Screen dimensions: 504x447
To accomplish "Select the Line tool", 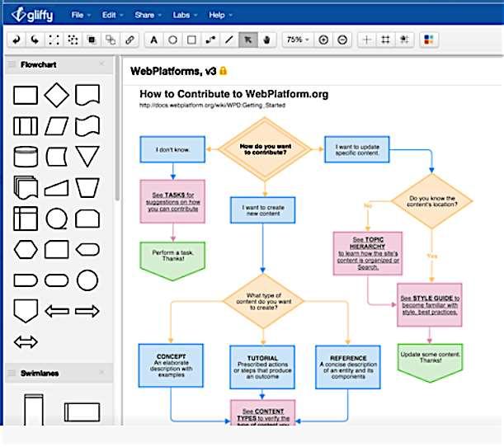I will point(229,40).
